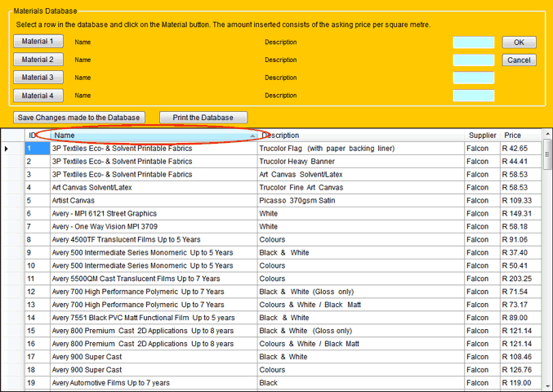Click the sort arrow in Name header
This screenshot has height=392, width=553.
click(x=252, y=136)
